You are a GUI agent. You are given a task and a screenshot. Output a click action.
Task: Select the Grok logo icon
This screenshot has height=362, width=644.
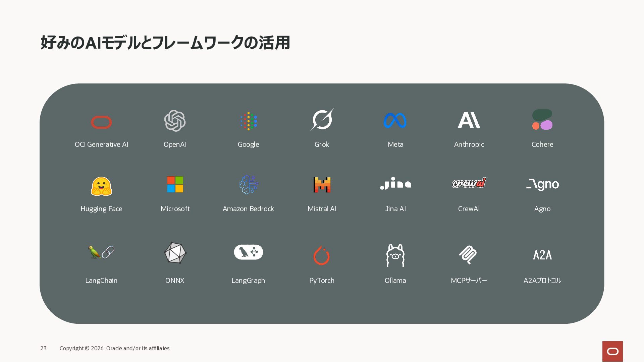point(322,119)
